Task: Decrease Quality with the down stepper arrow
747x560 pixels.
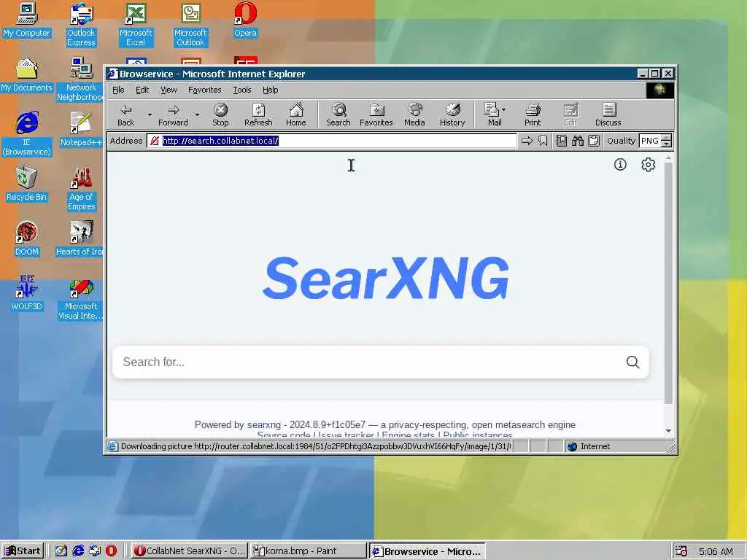Action: [667, 144]
